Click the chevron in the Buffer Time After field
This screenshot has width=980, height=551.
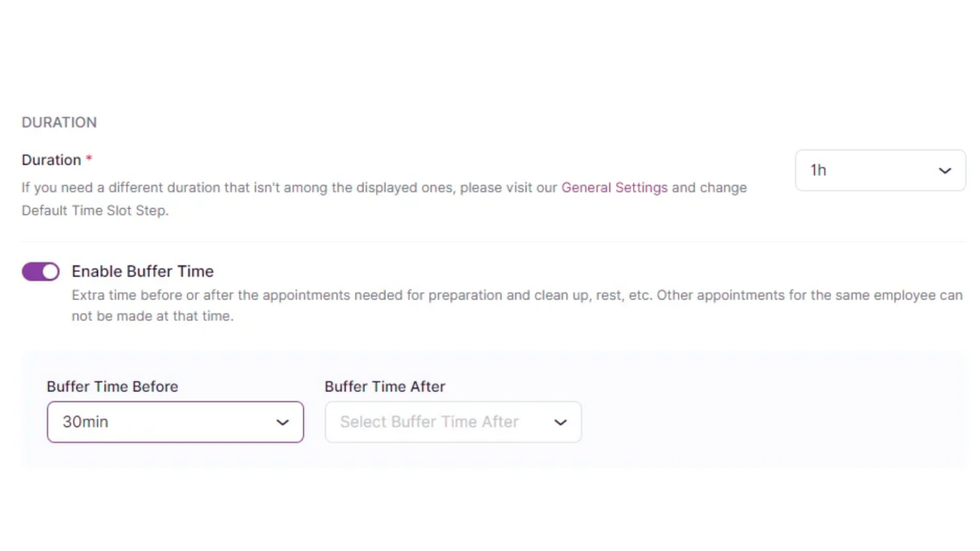point(560,423)
